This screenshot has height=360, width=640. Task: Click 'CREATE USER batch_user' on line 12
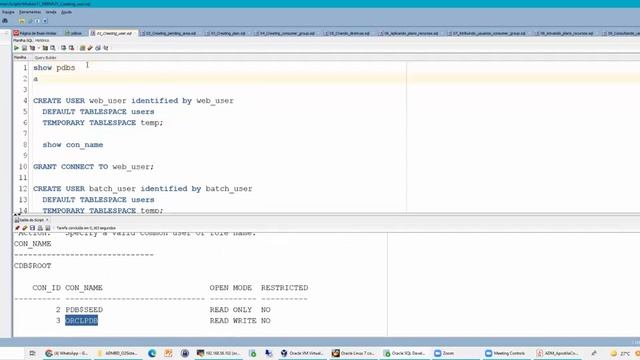[84, 189]
